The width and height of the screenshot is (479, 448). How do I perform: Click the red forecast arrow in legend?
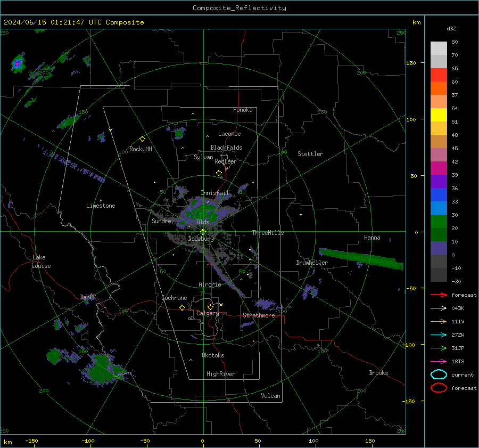point(439,295)
